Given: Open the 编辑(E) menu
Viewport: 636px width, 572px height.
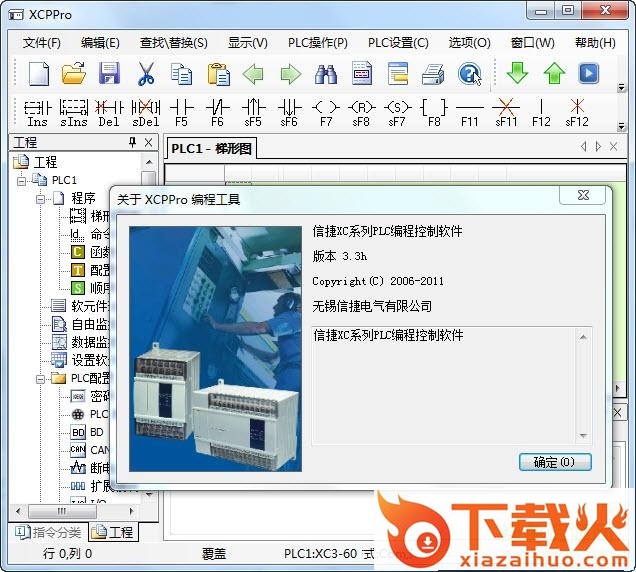Looking at the screenshot, I should click(x=100, y=43).
